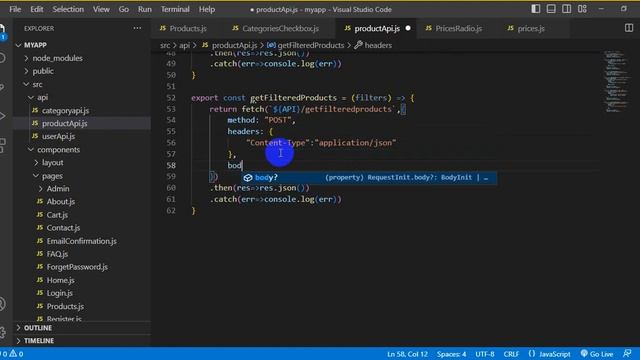Open Accounts icon in activity bar
The image size is (640, 360).
(x=2, y=304)
